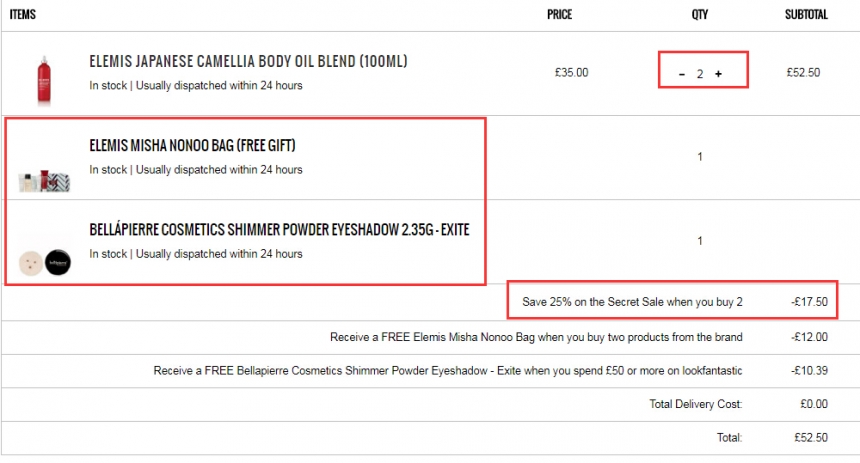Increase quantity with the plus button
This screenshot has width=860, height=463.
coord(718,74)
